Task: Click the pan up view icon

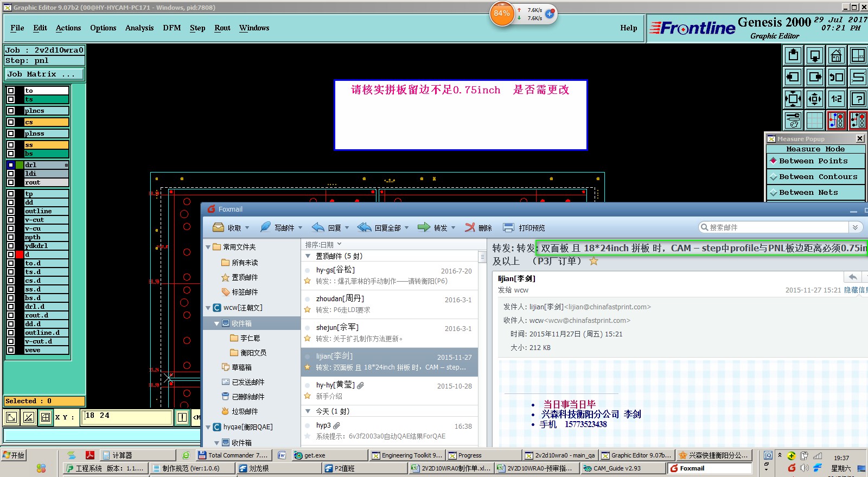Action: 793,55
